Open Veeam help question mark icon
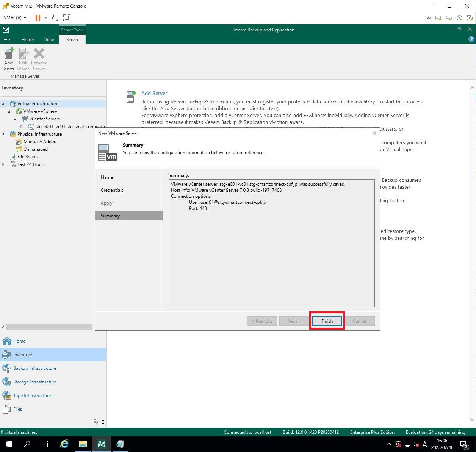Viewport: 476px width, 452px height. [x=471, y=39]
